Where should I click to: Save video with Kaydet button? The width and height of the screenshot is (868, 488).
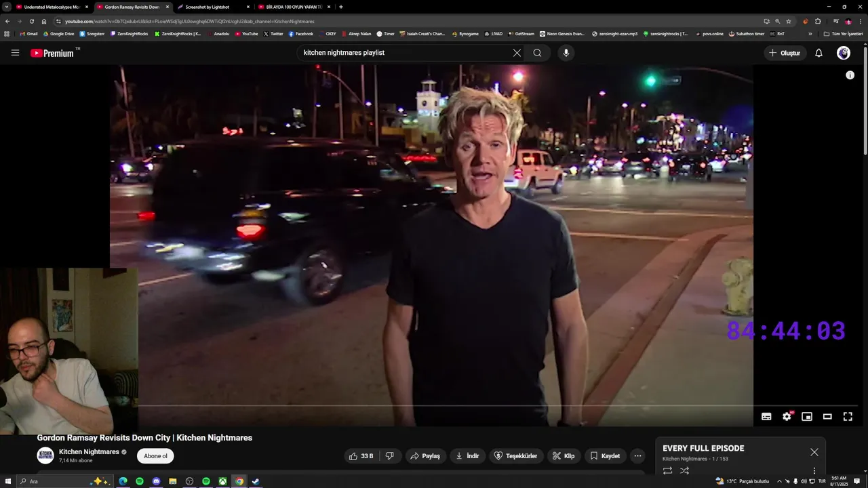(604, 456)
